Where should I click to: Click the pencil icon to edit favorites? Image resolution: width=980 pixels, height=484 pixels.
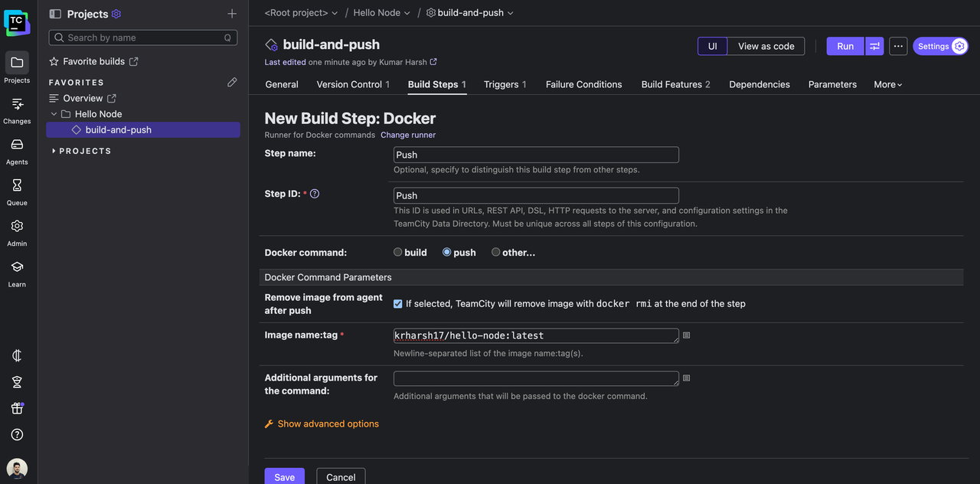[x=232, y=82]
